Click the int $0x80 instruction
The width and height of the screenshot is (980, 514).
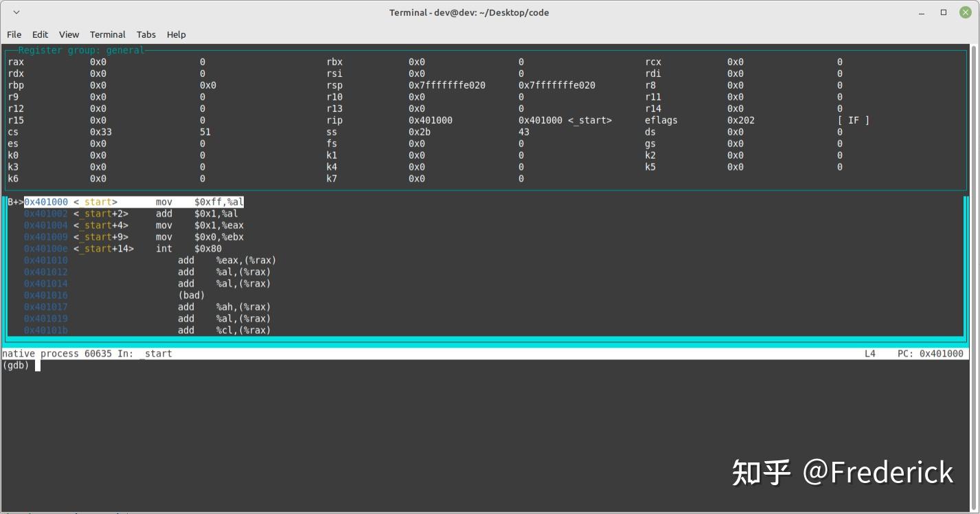coord(188,249)
